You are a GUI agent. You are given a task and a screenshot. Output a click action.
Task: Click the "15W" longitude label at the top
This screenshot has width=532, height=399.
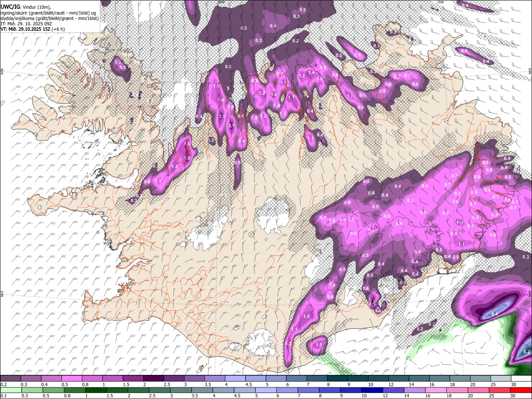pyautogui.click(x=440, y=2)
